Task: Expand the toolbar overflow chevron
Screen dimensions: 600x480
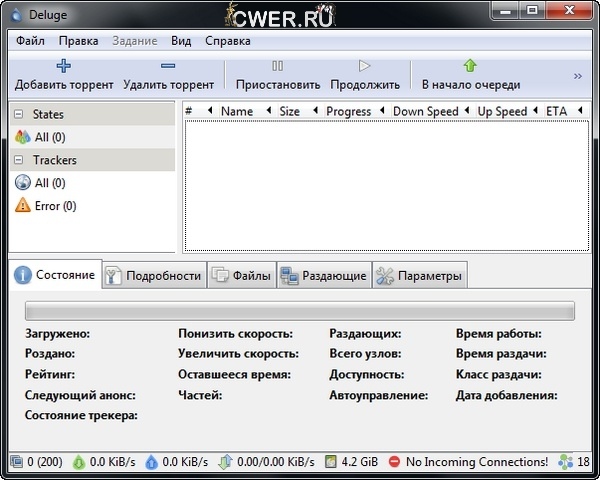Action: pyautogui.click(x=577, y=76)
